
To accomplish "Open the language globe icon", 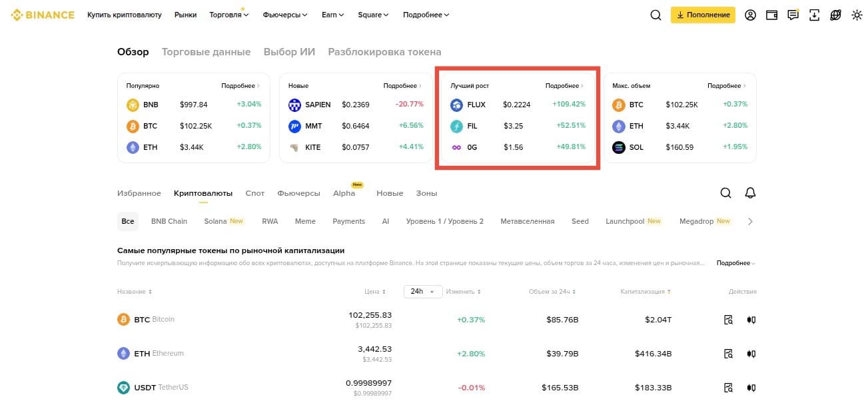I will [835, 15].
